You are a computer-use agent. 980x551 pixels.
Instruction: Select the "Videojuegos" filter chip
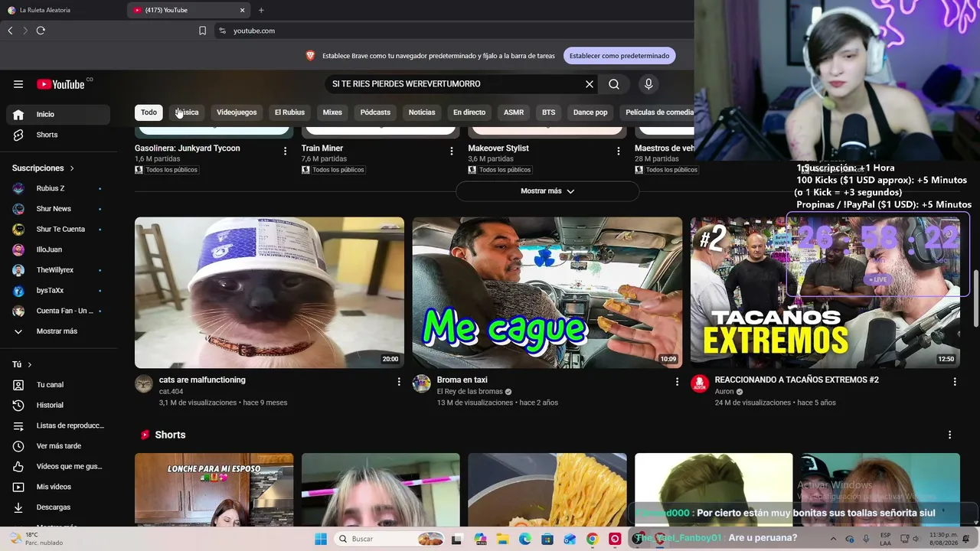[x=237, y=112]
